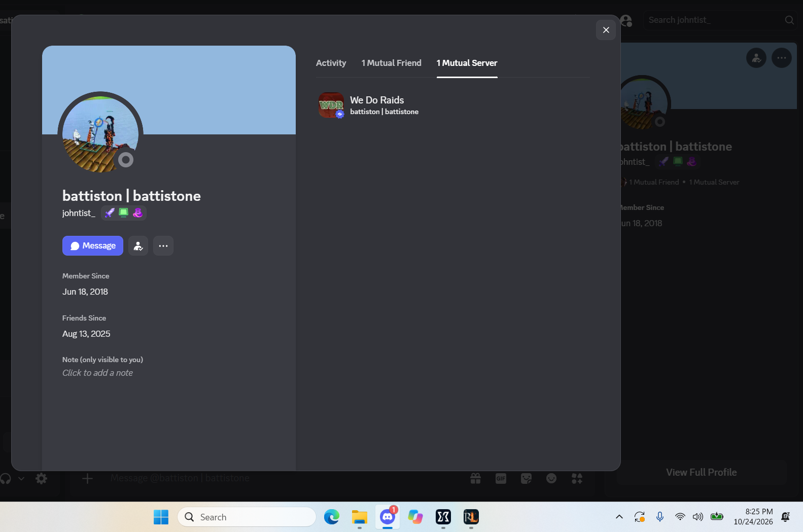Click the pink profile badge
Screen dimensions: 803x532
[137, 213]
